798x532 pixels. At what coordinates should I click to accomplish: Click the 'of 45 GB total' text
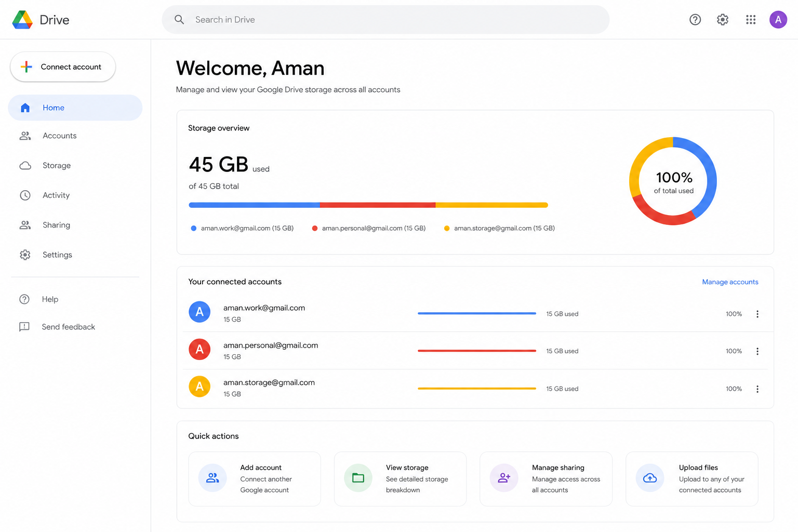pos(214,186)
